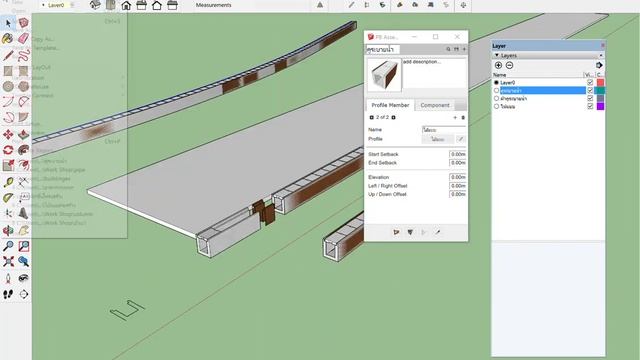Choose the Tape Measure tool
The image size is (640, 360).
tap(8, 182)
